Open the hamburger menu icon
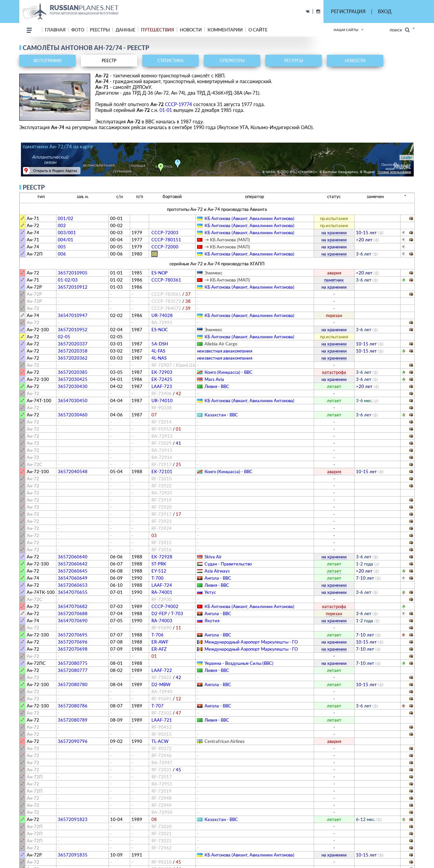434x868 pixels. pos(29,30)
